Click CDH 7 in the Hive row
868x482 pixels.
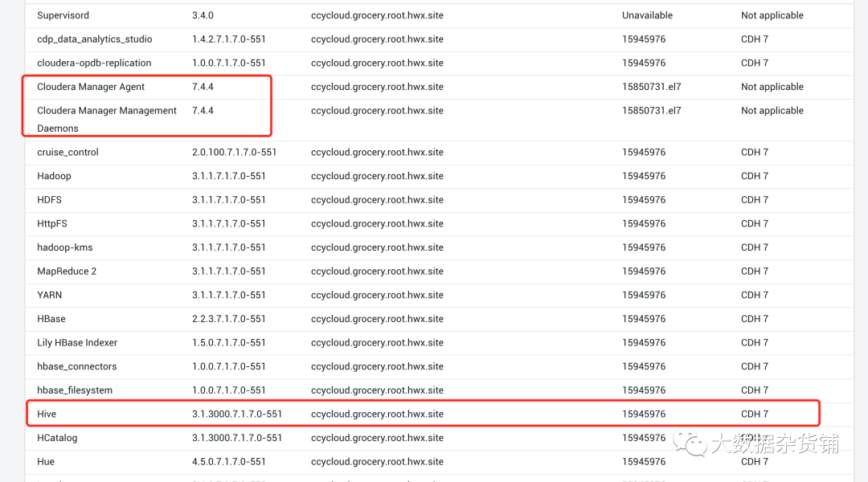(755, 414)
